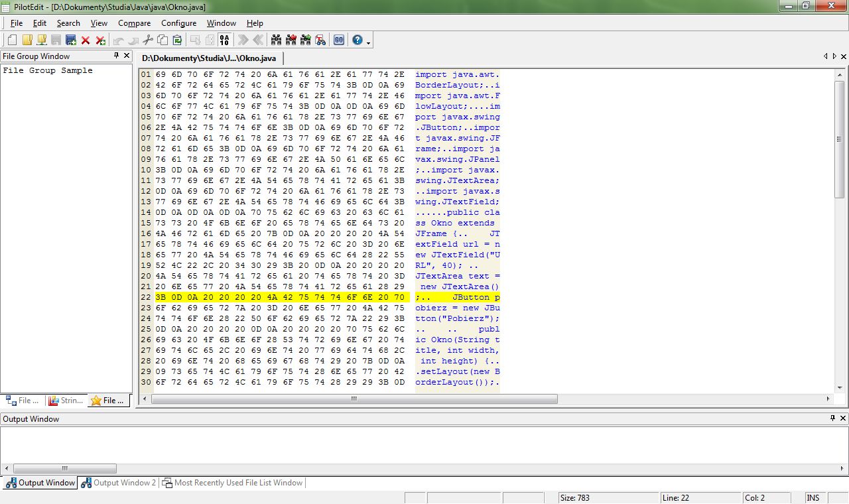The image size is (849, 504).
Task: Click editor horizontal scrollbar right arrow
Action: pyautogui.click(x=828, y=399)
